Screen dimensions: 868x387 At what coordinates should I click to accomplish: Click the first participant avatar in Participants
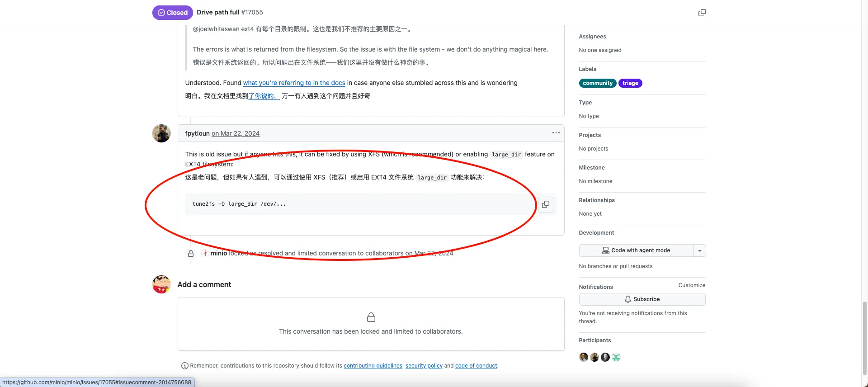tap(584, 357)
